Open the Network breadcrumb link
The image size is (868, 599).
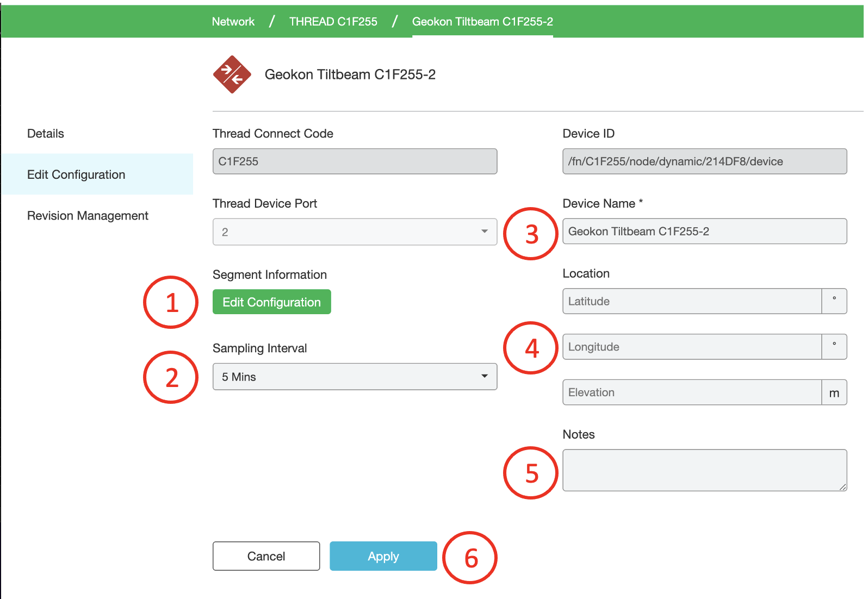coord(233,22)
